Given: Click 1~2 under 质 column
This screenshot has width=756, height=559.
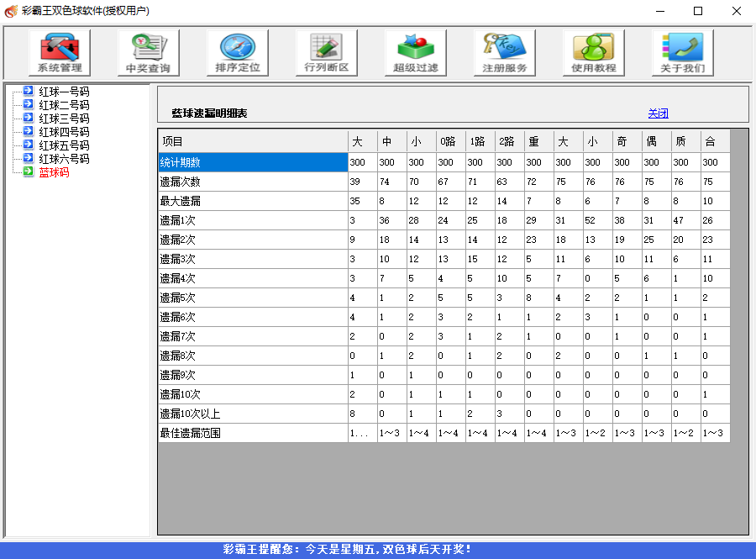Looking at the screenshot, I should tap(686, 433).
